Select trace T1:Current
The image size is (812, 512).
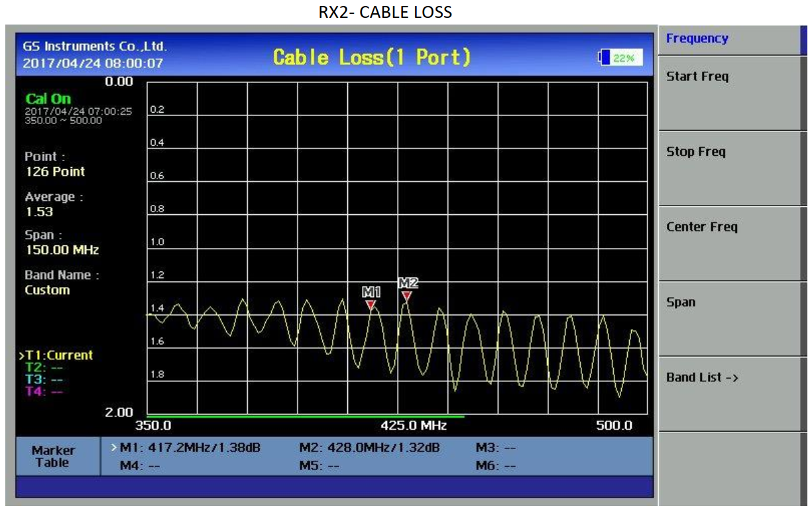click(x=56, y=355)
